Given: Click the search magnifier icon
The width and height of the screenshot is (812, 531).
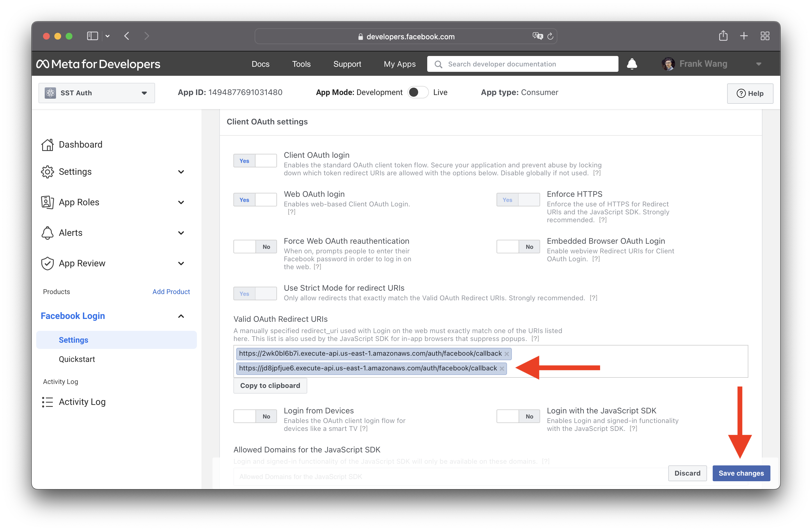Looking at the screenshot, I should (439, 64).
